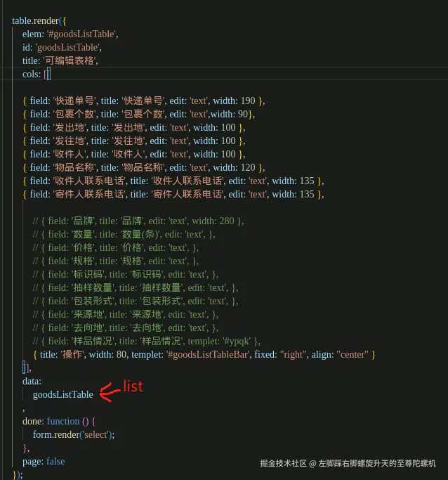The image size is (448, 480).
Task: Click the commented 品牌 field line
Action: tap(138, 221)
